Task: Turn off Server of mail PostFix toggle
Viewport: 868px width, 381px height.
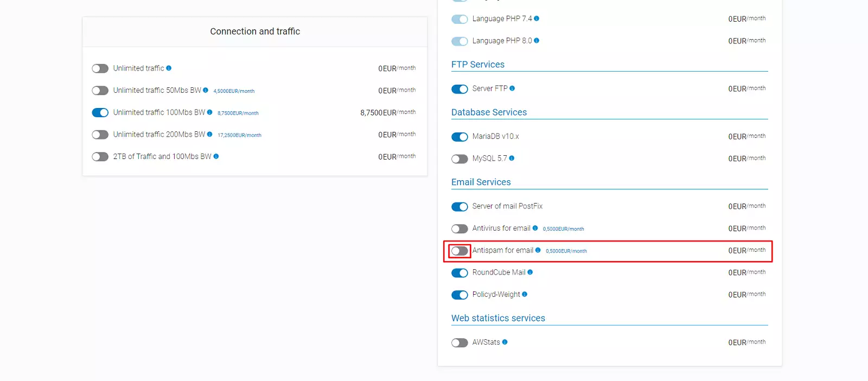Action: pos(459,207)
